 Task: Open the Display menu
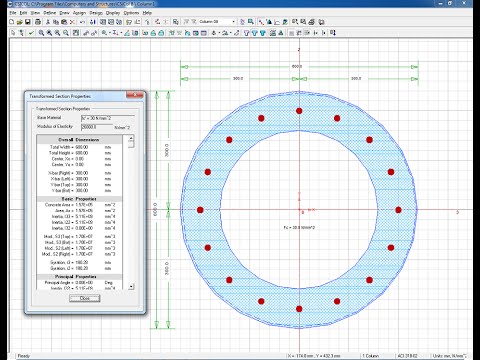pos(113,13)
